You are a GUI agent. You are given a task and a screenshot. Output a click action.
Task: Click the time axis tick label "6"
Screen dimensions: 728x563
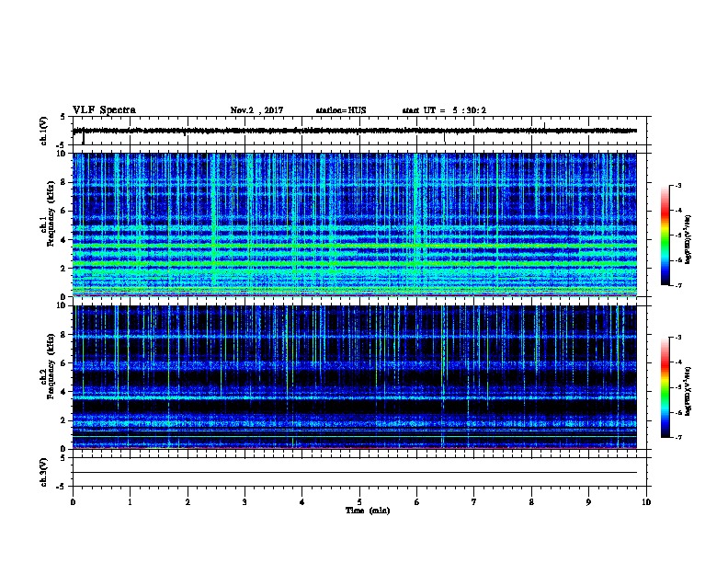[416, 502]
